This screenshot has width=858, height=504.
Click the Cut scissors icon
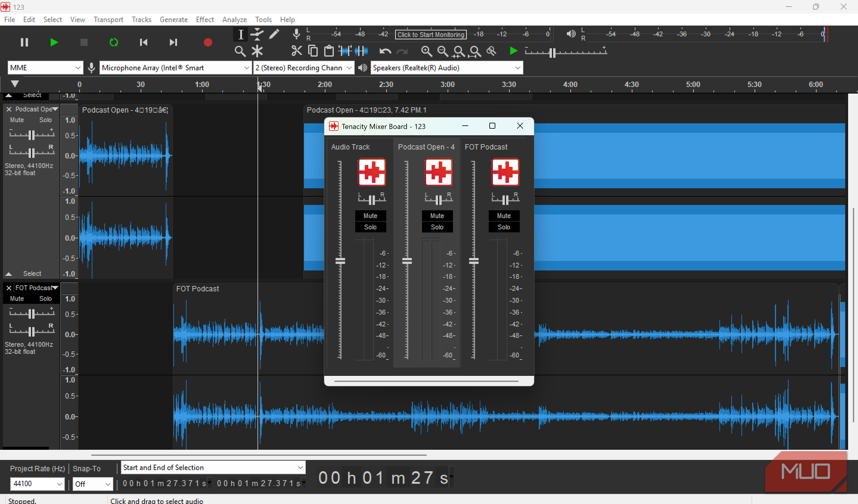point(297,51)
